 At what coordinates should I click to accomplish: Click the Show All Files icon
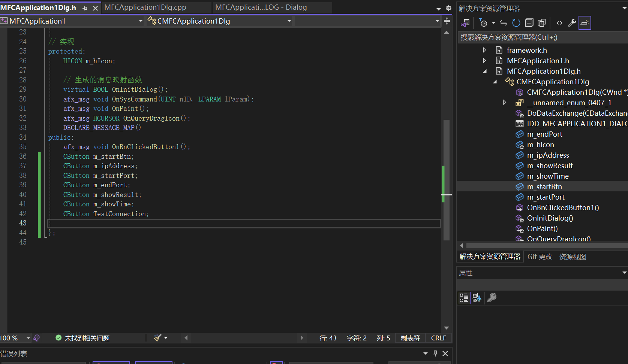tap(542, 23)
